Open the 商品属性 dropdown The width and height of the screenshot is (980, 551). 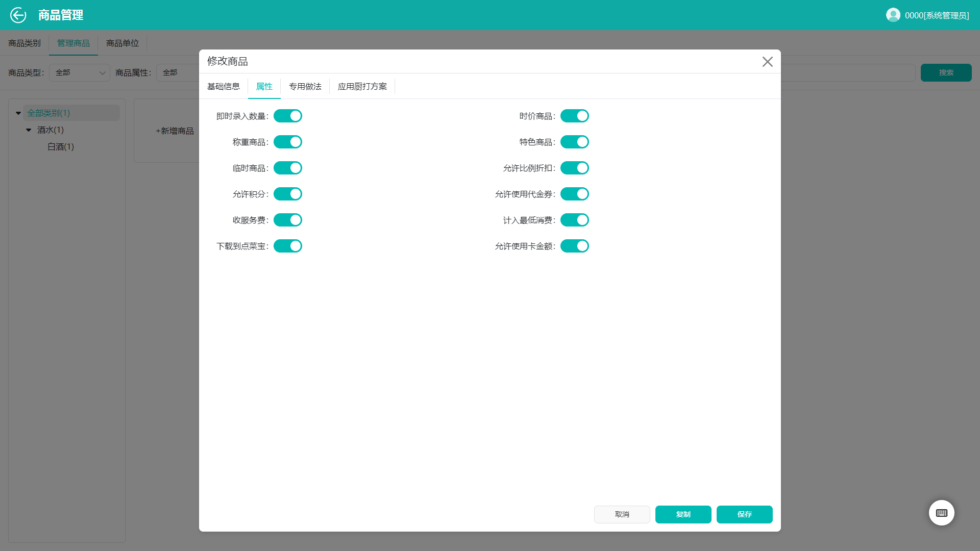[x=178, y=72]
